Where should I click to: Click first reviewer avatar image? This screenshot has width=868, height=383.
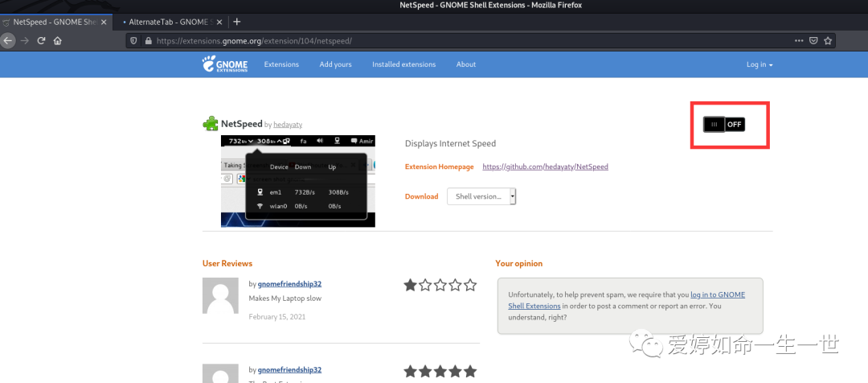(221, 296)
